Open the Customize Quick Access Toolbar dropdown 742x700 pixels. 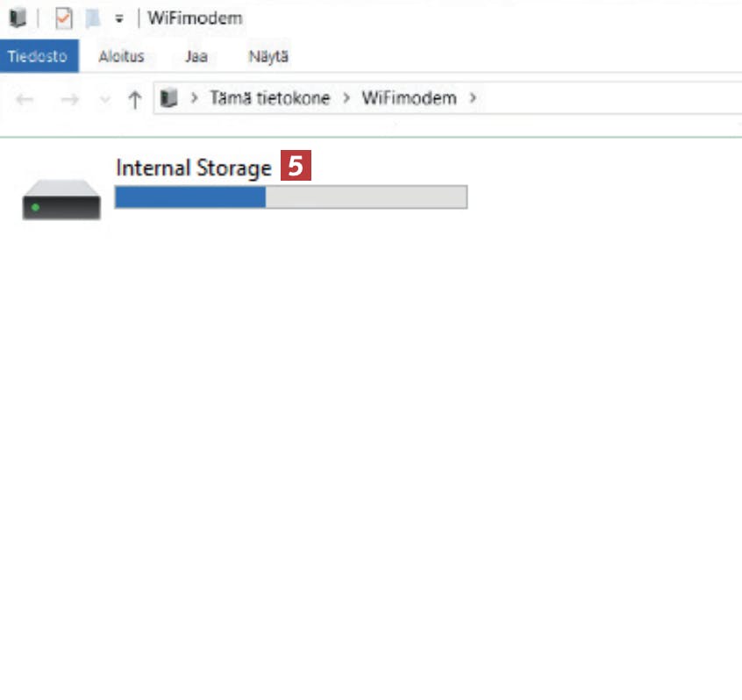(118, 18)
